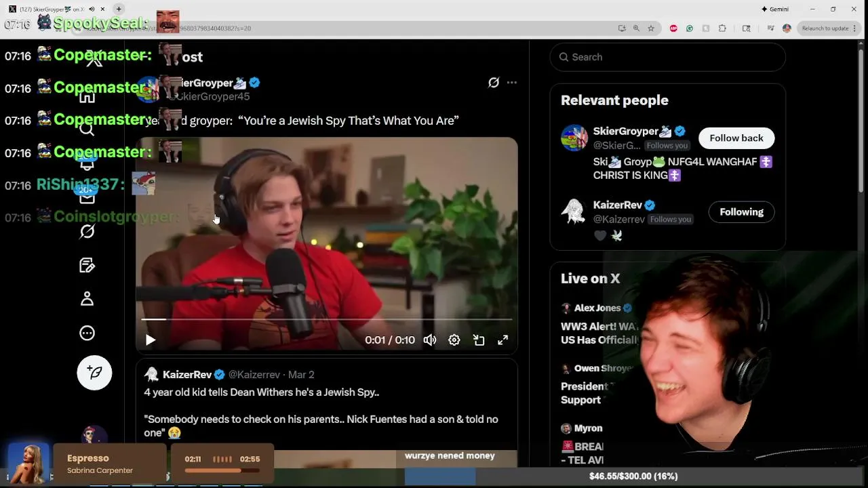The image size is (868, 488).
Task: Close the SkierGroyper on X tab
Action: [102, 9]
